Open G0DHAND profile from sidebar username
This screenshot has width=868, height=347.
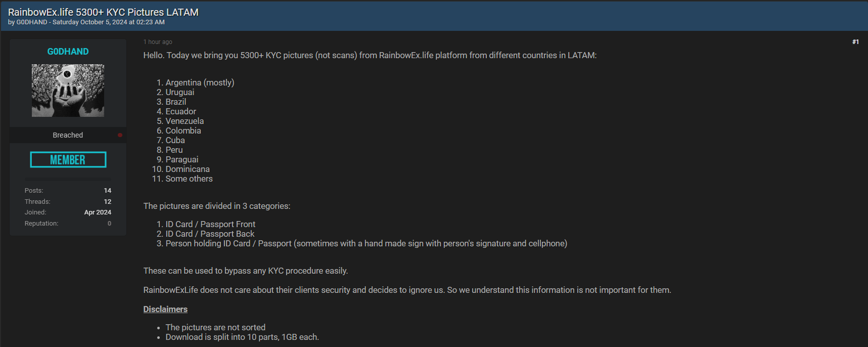tap(68, 52)
